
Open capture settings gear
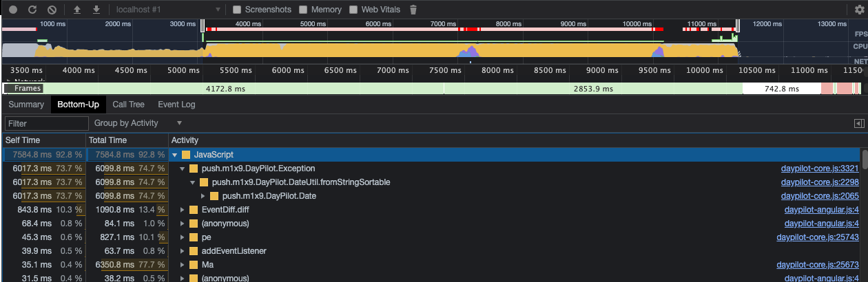click(859, 10)
